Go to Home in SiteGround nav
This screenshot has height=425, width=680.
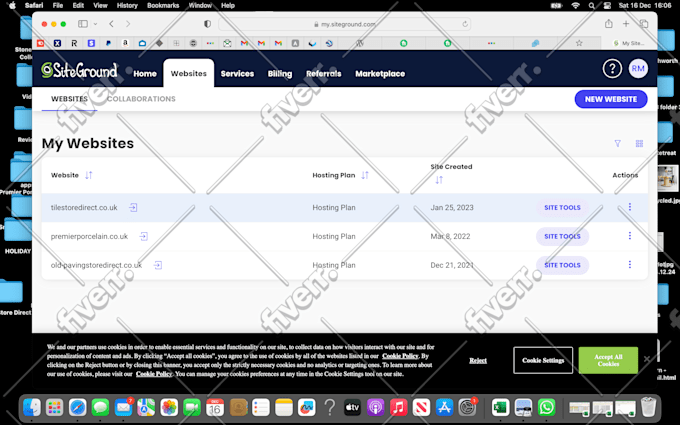(145, 74)
